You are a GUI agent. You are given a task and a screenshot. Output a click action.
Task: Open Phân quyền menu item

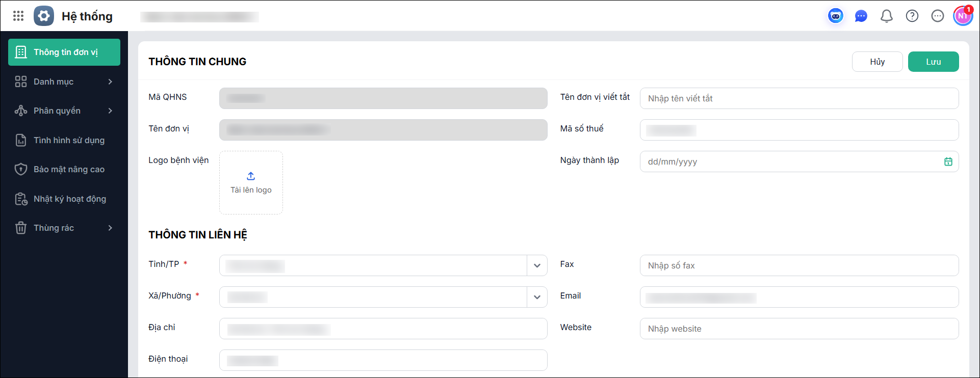coord(64,111)
